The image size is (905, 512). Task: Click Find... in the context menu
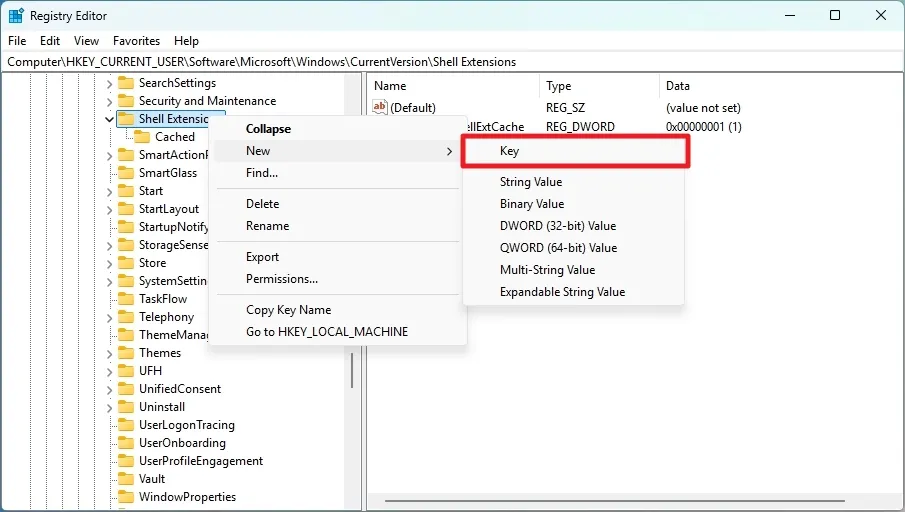(x=337, y=173)
